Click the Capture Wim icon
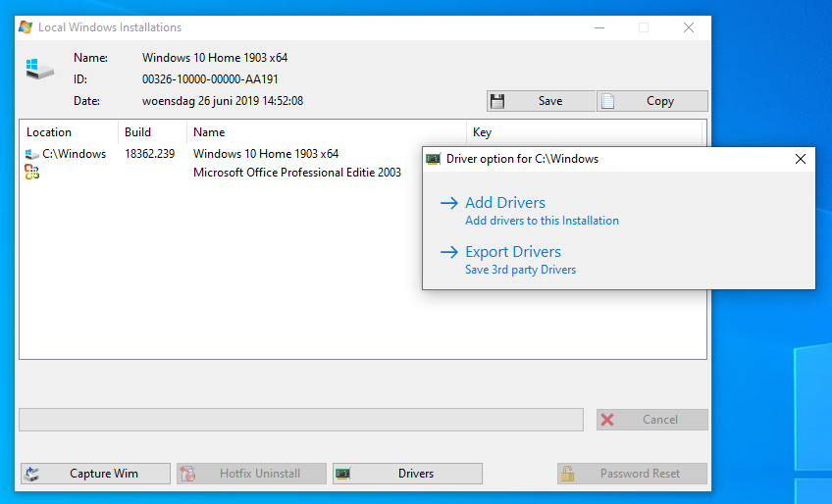The width and height of the screenshot is (832, 504). coord(31,474)
